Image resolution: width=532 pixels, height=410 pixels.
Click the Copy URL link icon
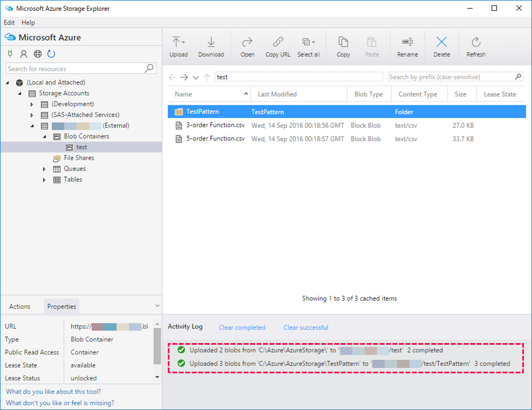point(278,42)
